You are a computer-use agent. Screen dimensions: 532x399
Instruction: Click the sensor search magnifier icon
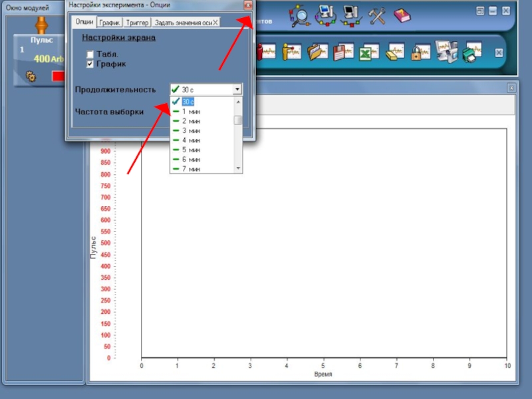tap(299, 15)
